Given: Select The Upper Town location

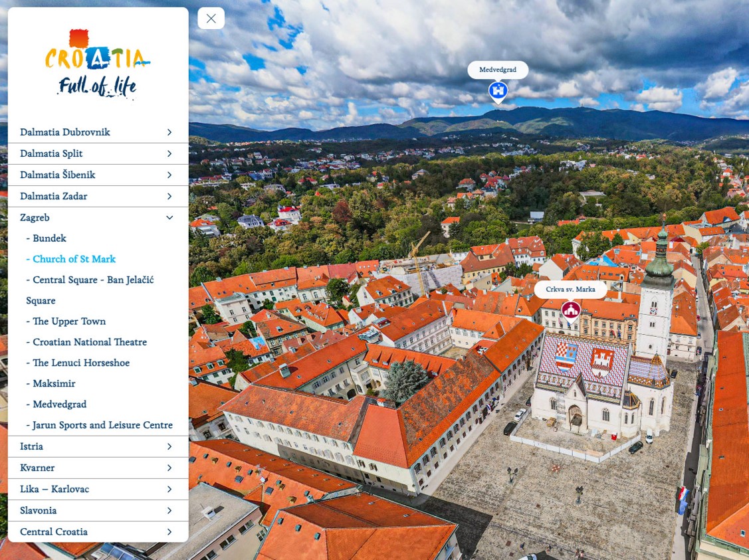Looking at the screenshot, I should pyautogui.click(x=66, y=322).
